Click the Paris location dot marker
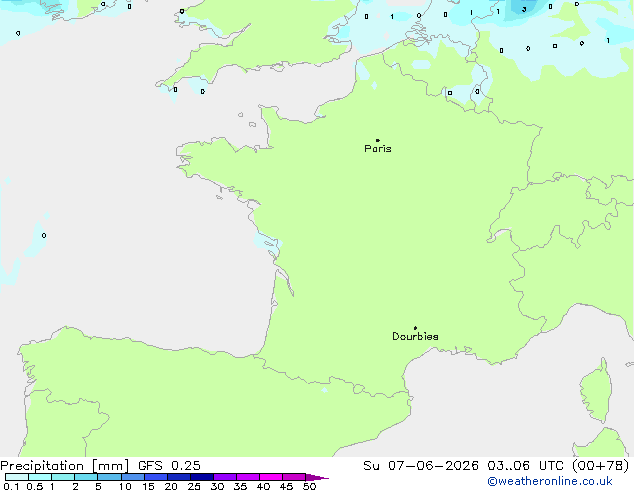This screenshot has width=634, height=490. click(378, 140)
